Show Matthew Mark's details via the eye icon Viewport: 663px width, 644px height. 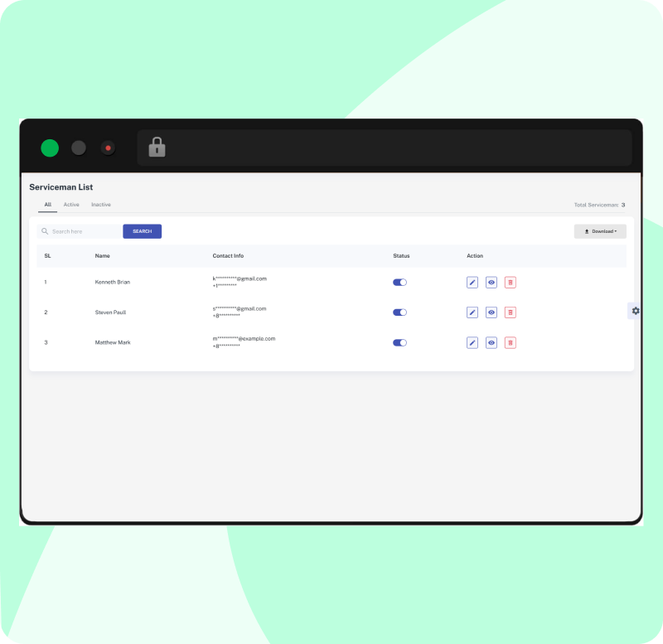491,342
